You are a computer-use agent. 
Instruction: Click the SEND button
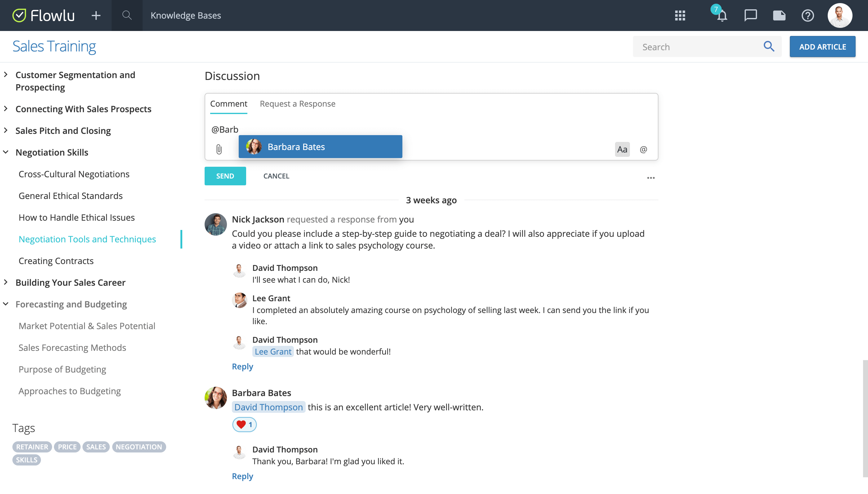click(x=225, y=176)
